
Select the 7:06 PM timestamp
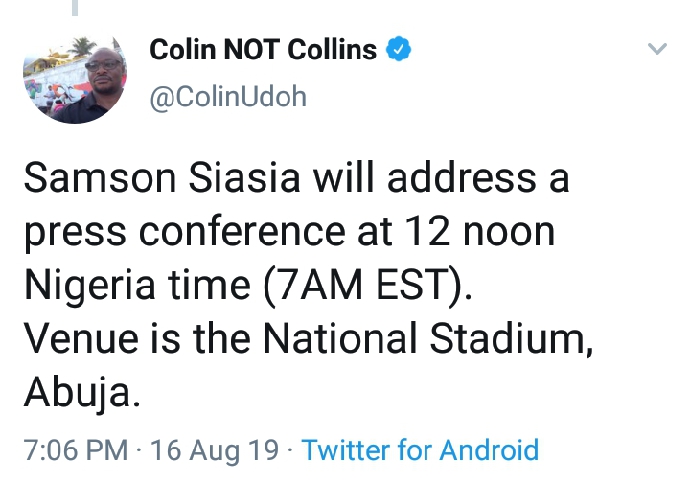[x=76, y=450]
